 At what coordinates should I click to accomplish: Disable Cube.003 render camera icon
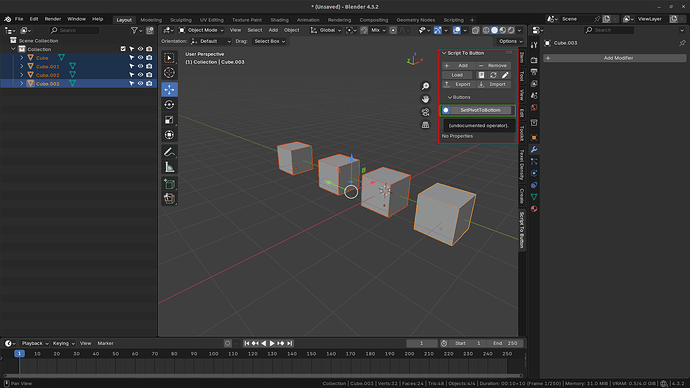click(149, 84)
